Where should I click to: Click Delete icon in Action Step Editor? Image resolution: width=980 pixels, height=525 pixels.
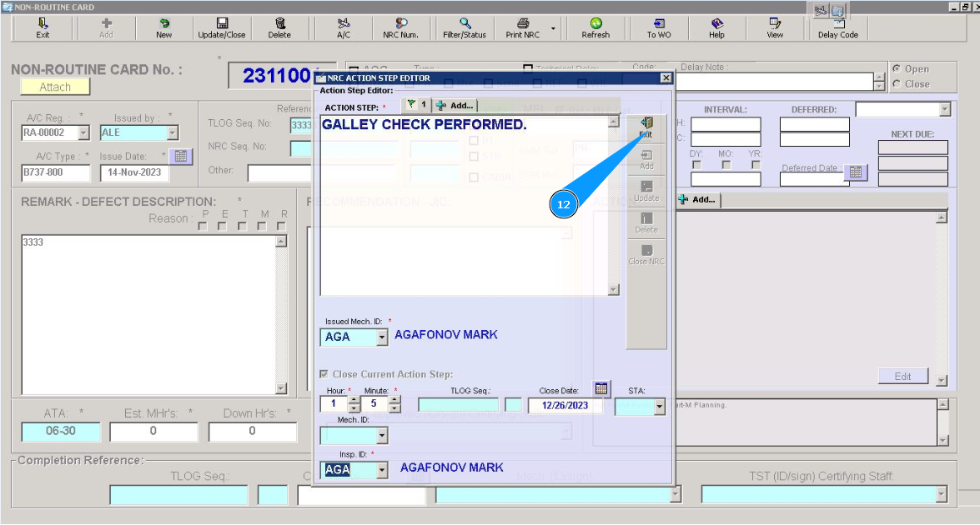[x=646, y=222]
